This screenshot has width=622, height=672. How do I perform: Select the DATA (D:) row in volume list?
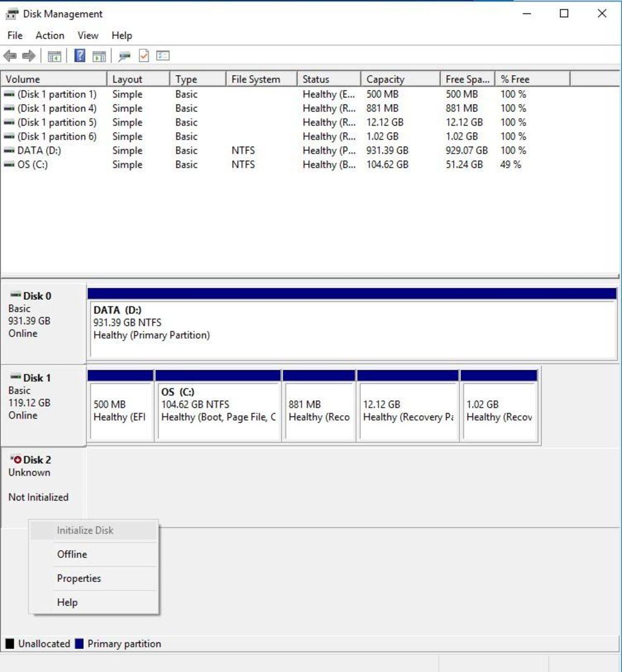click(x=310, y=150)
